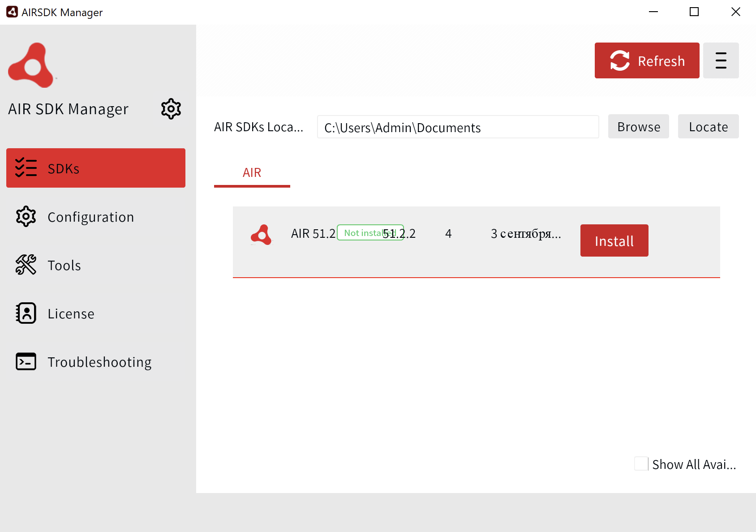Click the AIR logo on the SDK row

[x=261, y=234]
